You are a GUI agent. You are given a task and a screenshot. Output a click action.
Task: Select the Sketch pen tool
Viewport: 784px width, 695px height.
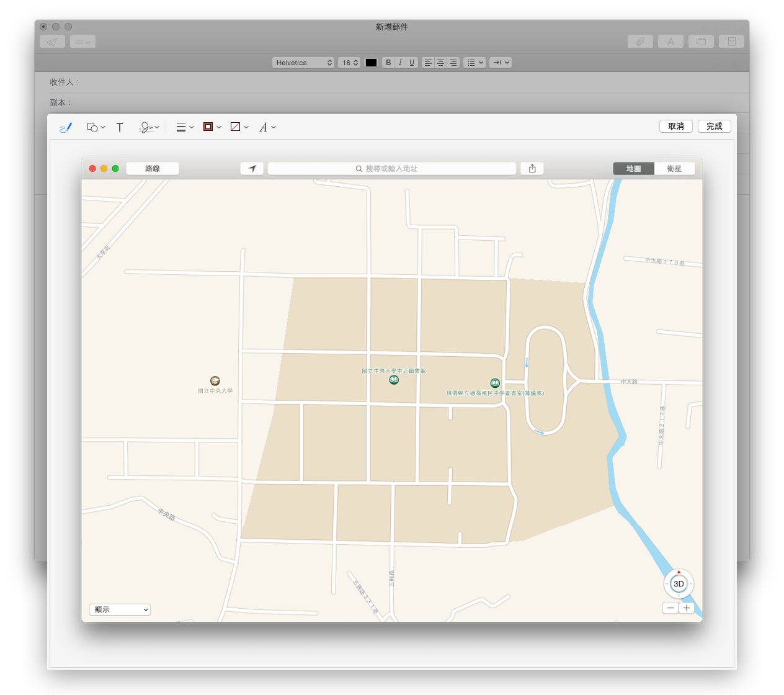point(66,127)
